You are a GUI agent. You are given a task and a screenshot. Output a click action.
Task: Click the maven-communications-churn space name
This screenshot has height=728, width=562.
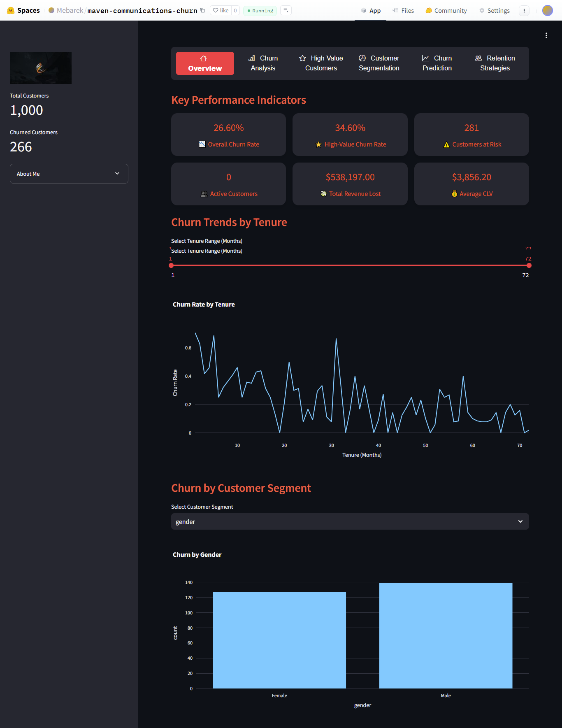[142, 11]
